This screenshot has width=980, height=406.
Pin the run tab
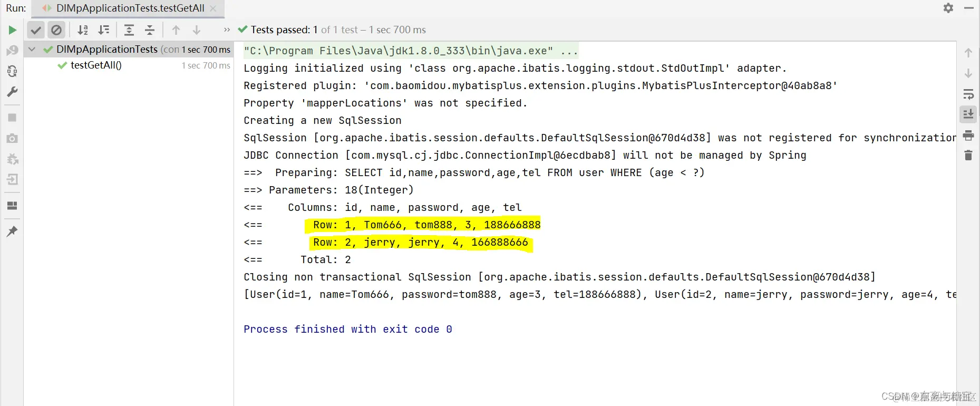[12, 231]
